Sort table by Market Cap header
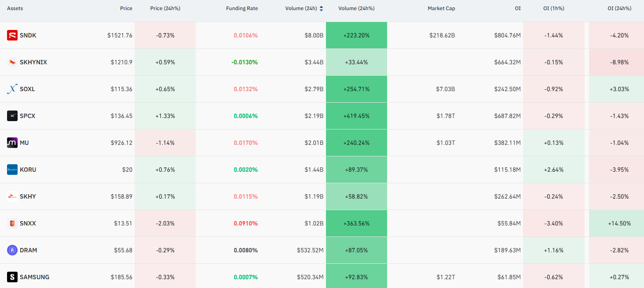The image size is (644, 288). click(441, 8)
